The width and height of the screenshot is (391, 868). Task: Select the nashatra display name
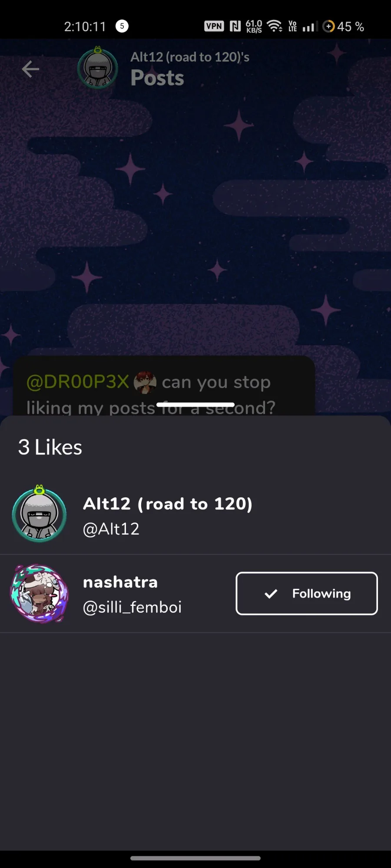click(x=120, y=582)
